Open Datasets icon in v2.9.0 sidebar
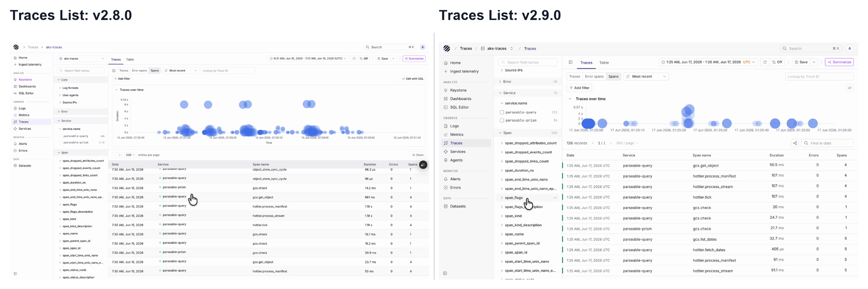This screenshot has height=289, width=868. tap(445, 206)
